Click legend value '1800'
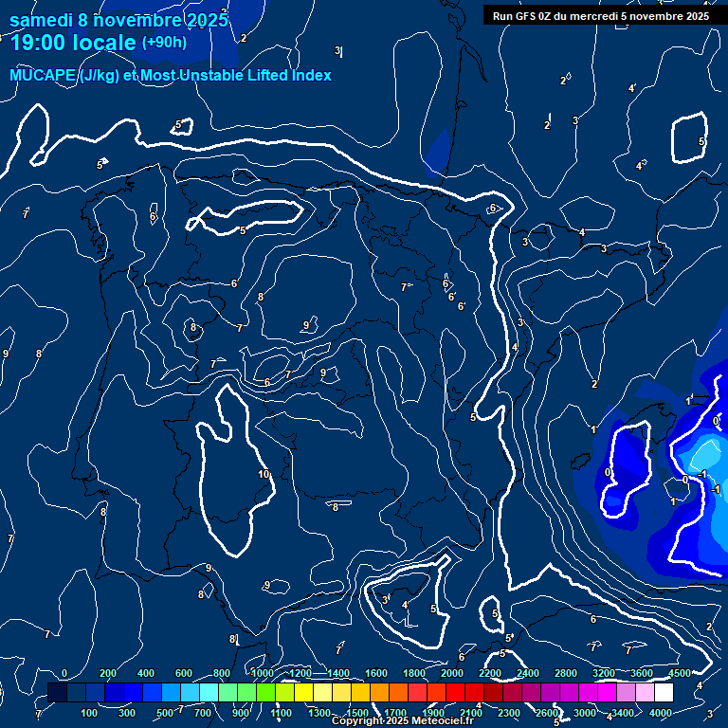Screen dimensions: 728x728 pos(413,673)
